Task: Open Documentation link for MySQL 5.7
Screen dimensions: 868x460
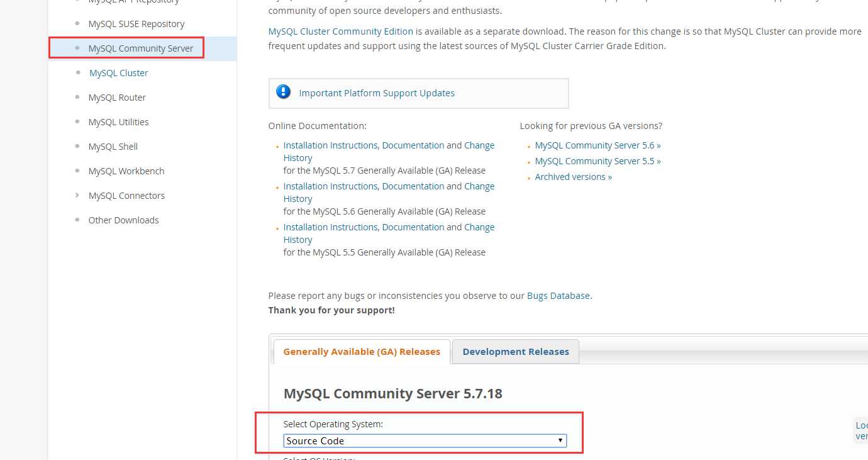Action: pyautogui.click(x=413, y=145)
